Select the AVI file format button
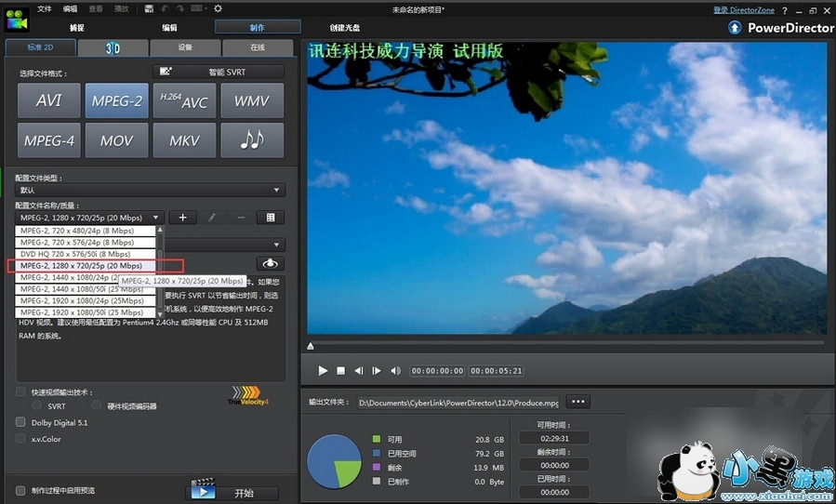Viewport: 836px width, 504px height. click(48, 100)
